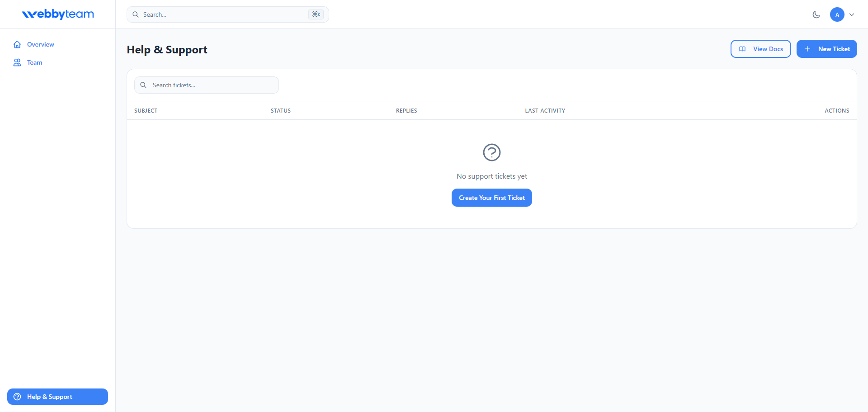Open the user avatar A menu
The image size is (868, 412).
click(x=837, y=14)
